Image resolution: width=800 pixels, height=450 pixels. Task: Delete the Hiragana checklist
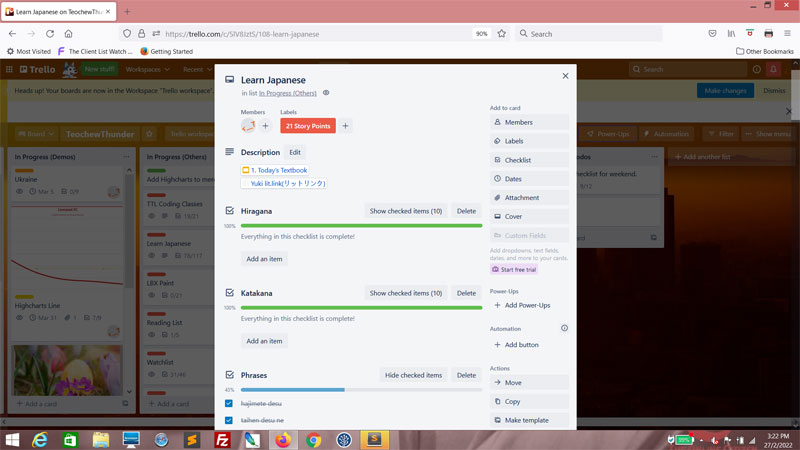(x=466, y=211)
